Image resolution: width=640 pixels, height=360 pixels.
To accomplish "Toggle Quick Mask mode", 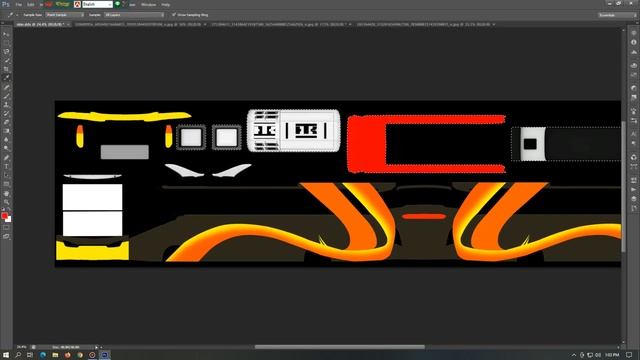I will point(6,228).
